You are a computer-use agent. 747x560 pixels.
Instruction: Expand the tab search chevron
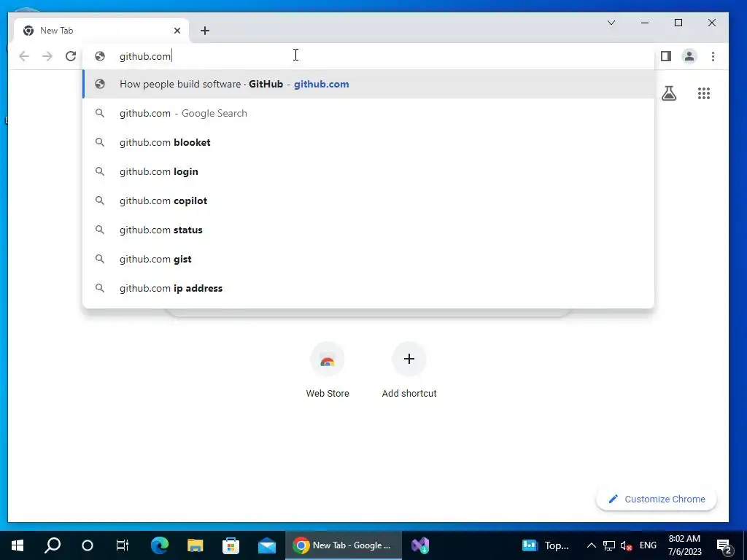[611, 23]
